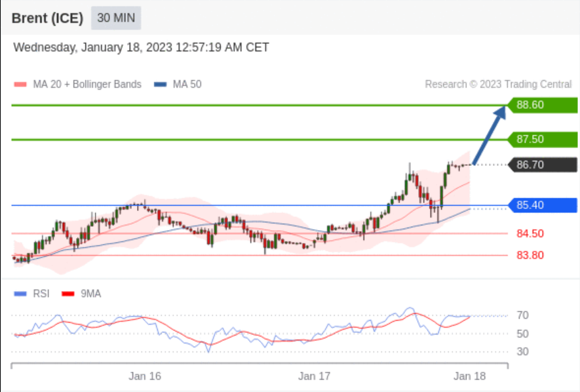The width and height of the screenshot is (580, 392).
Task: Click the blue RSI legend swatch
Action: coord(20,294)
